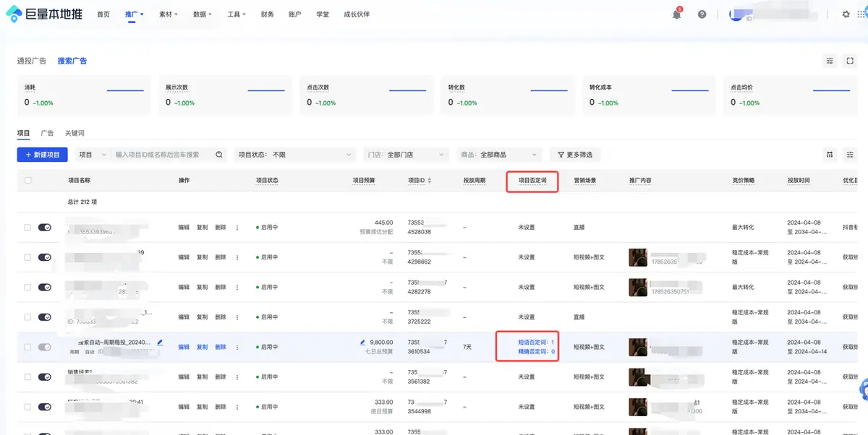The height and width of the screenshot is (435, 868).
Task: Open the 商品: 全部商品 dropdown
Action: coord(499,155)
